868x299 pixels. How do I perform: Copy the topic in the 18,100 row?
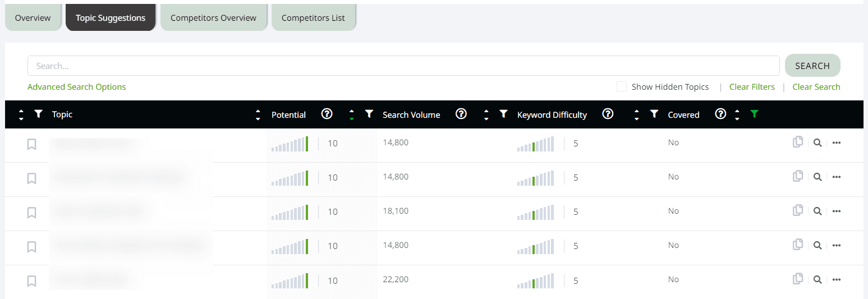coord(797,211)
